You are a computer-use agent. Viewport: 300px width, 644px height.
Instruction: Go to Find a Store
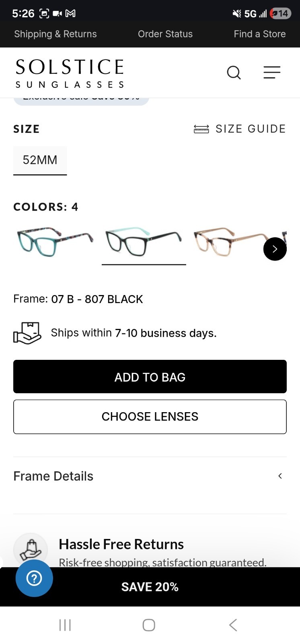259,34
